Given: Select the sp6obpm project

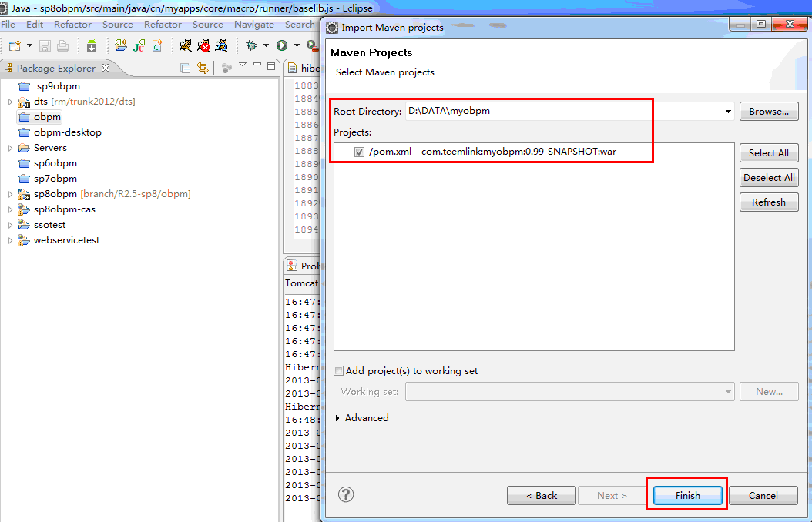Looking at the screenshot, I should (55, 163).
